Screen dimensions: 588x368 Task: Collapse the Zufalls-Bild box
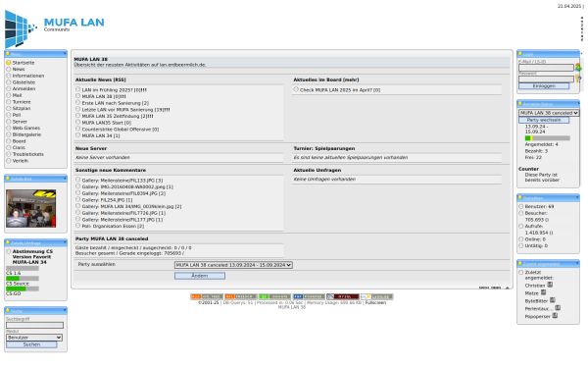[x=65, y=179]
